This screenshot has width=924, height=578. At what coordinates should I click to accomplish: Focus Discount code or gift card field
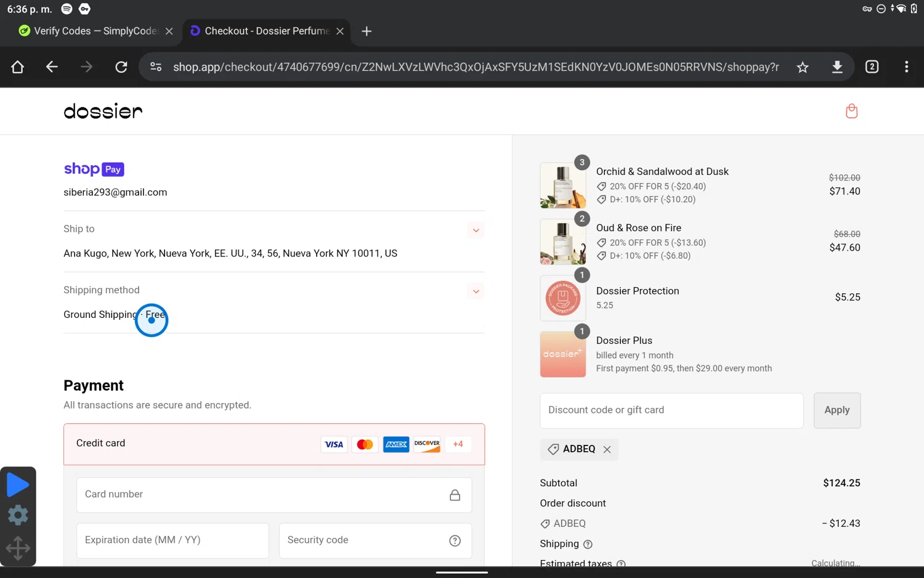[x=671, y=410]
